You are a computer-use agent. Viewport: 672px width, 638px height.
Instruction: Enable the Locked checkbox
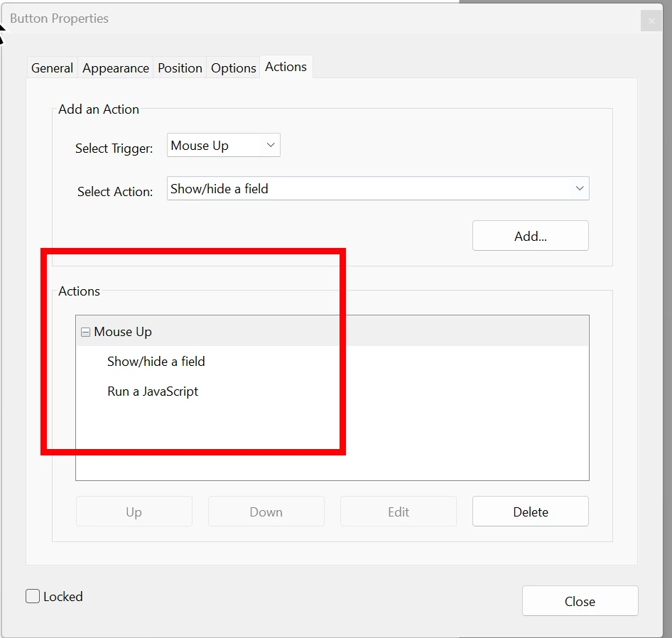tap(33, 596)
